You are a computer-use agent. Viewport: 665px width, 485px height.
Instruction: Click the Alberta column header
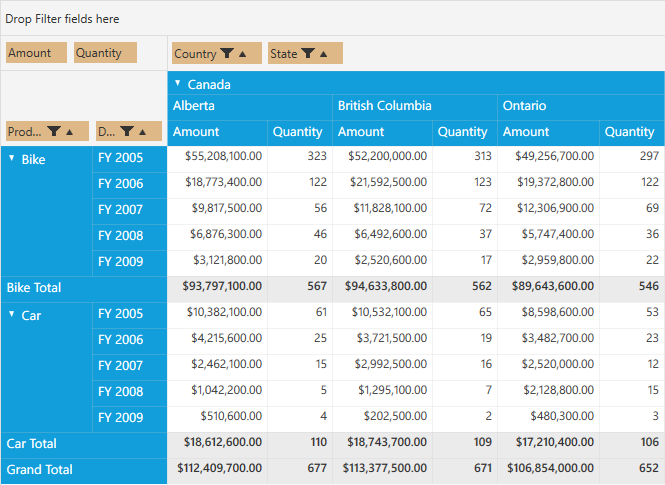250,106
